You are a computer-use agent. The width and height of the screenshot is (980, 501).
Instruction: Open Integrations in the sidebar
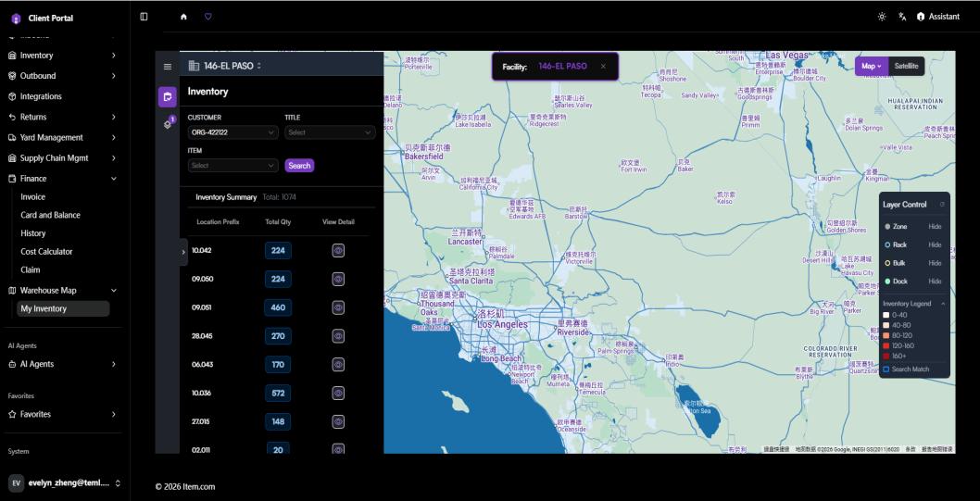tap(62, 96)
